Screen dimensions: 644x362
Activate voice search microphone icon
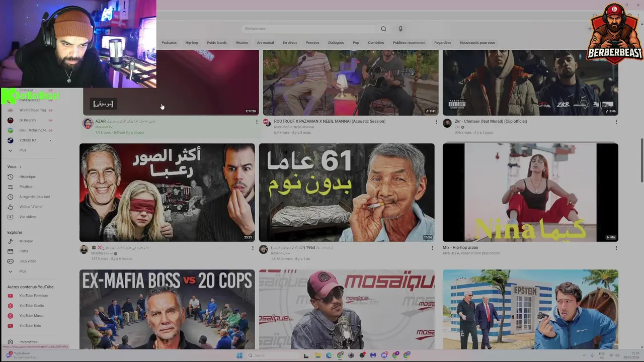(x=400, y=29)
